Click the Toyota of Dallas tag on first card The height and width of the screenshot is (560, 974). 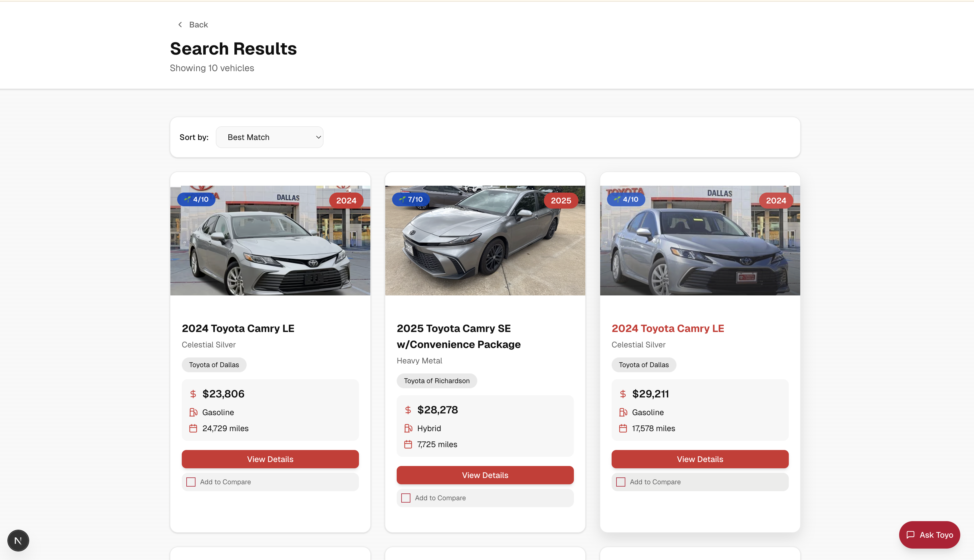[x=214, y=365]
